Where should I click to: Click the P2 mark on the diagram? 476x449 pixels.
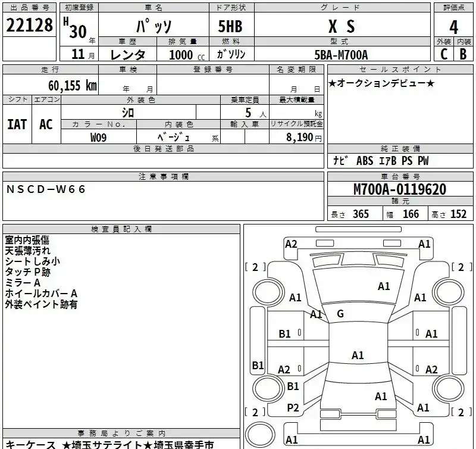293,408
